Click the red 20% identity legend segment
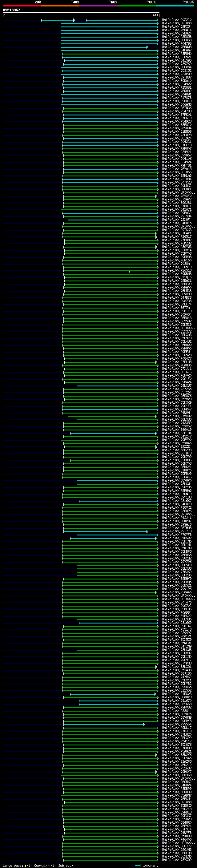Screen dimensions: 197x868 pos(22,6)
